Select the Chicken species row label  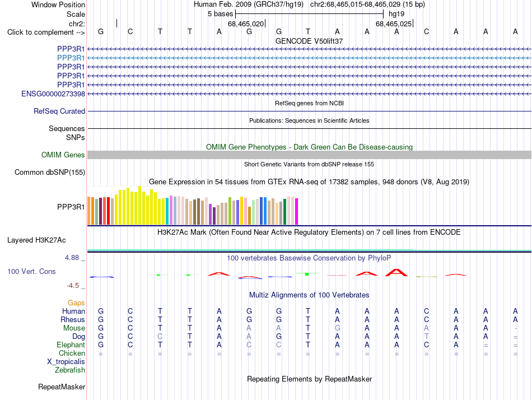tap(72, 353)
